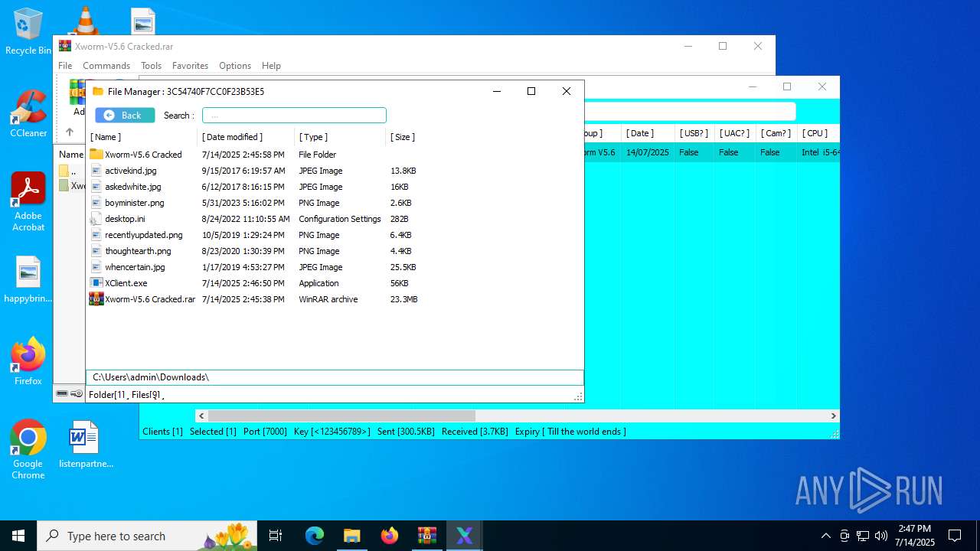The height and width of the screenshot is (551, 980).
Task: Click the scrollbar right arrow in XWorm window
Action: click(834, 416)
